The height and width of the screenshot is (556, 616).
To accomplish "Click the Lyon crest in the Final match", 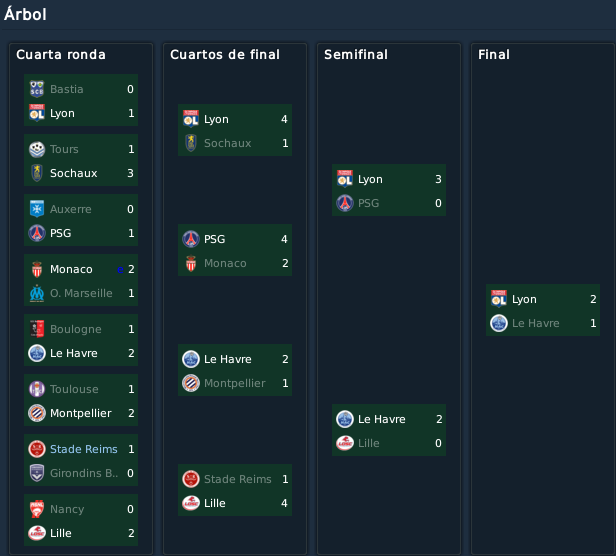I will click(499, 299).
